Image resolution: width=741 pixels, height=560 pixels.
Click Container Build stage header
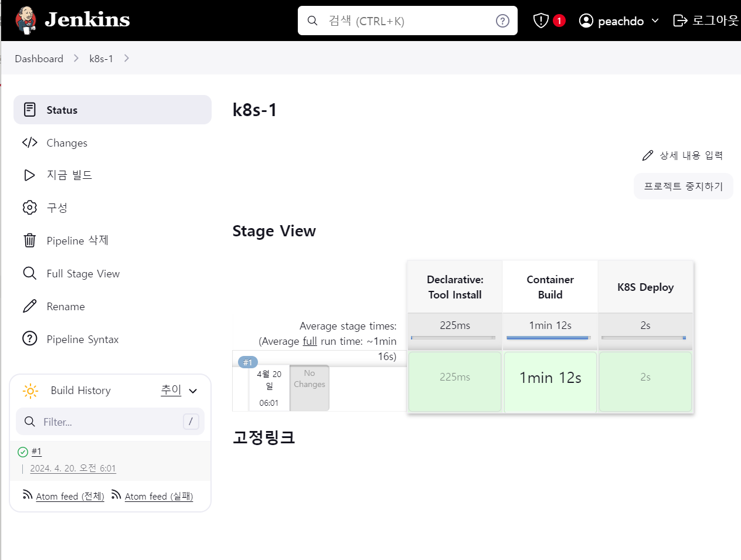click(550, 287)
